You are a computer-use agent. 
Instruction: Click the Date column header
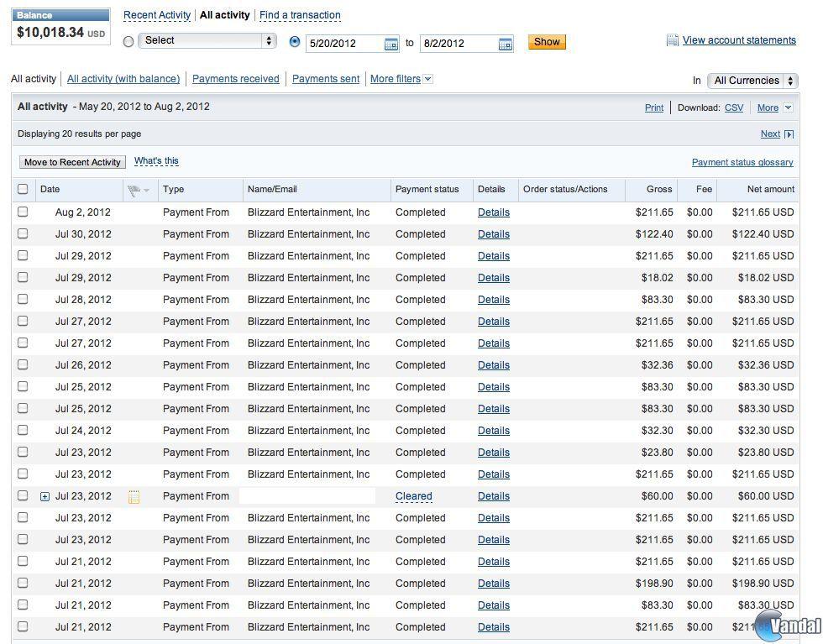coord(50,189)
